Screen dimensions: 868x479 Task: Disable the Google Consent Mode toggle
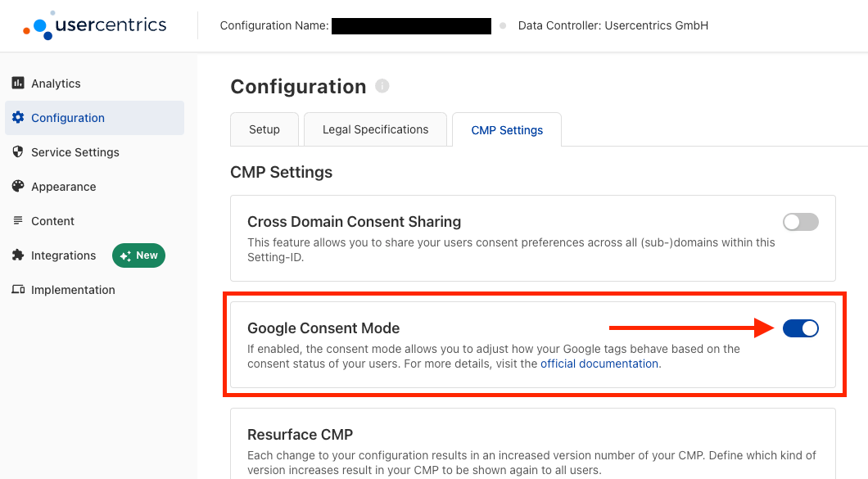tap(801, 328)
